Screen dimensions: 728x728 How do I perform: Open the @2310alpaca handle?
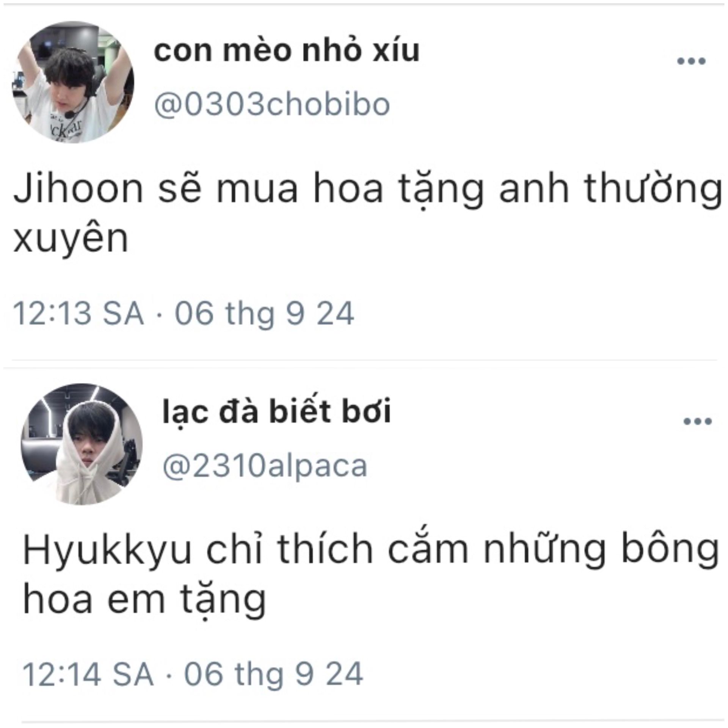click(265, 466)
